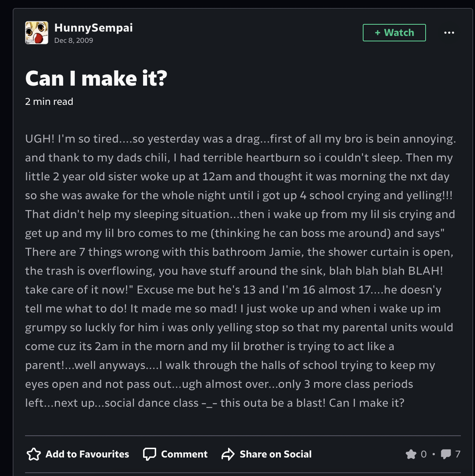Open the Comment text button
Viewport: 475px width, 476px height.
(184, 454)
